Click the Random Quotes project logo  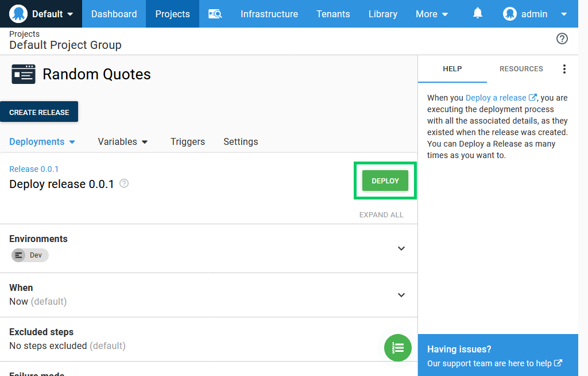point(23,74)
